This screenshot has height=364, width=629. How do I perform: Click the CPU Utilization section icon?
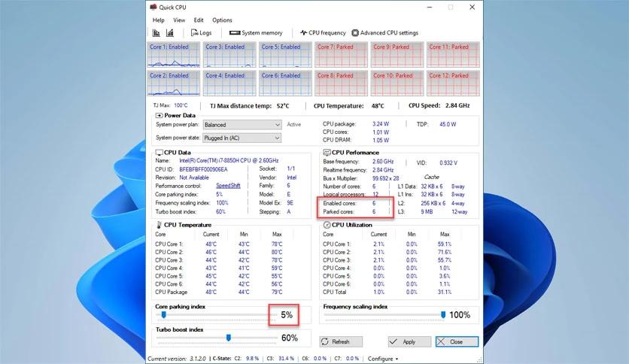[327, 225]
